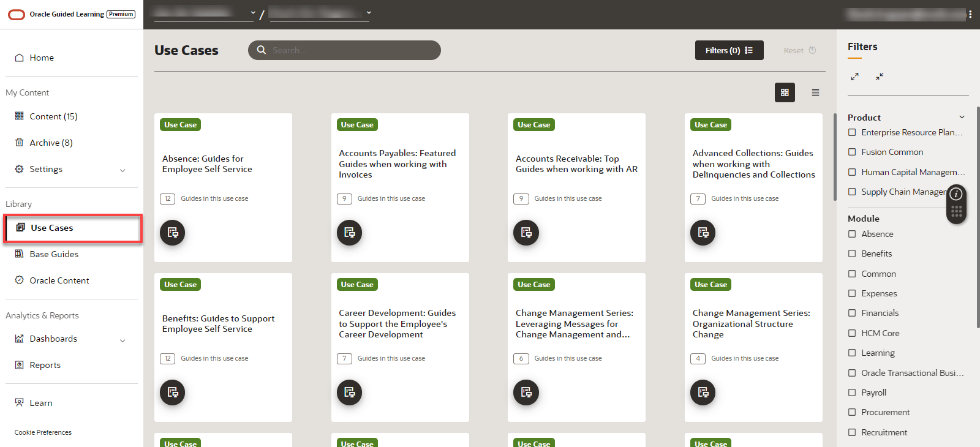Open guides icon on Absence card

click(173, 233)
